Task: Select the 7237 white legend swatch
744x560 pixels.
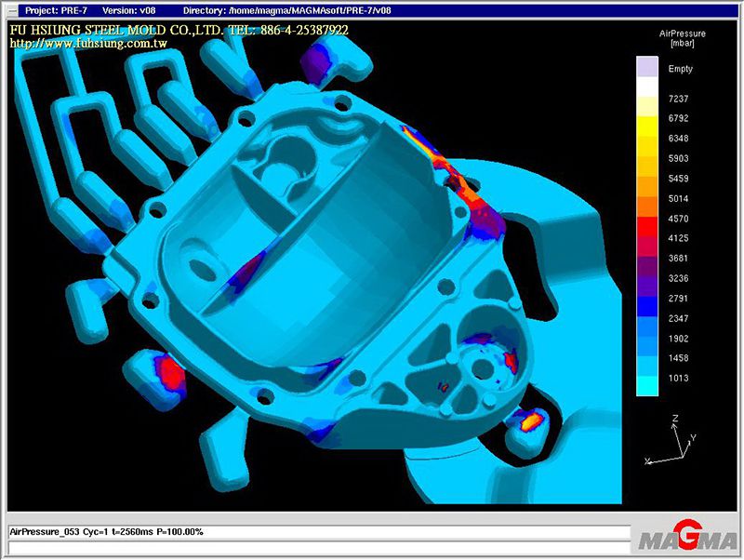Action: [647, 87]
